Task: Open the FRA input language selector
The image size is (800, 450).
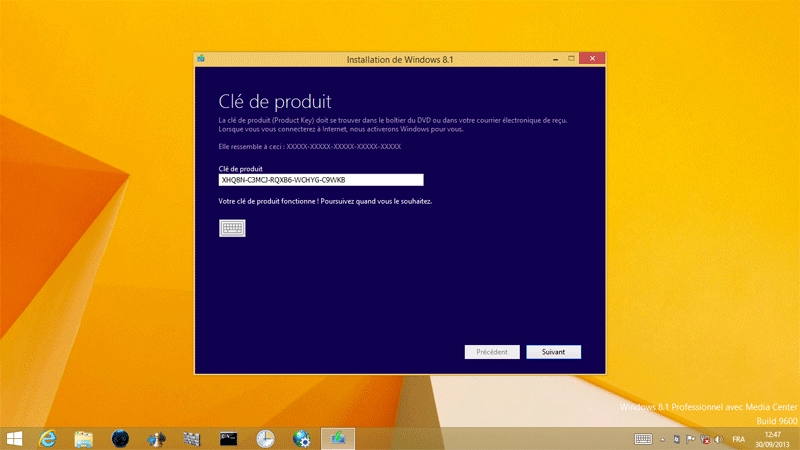Action: (739, 439)
